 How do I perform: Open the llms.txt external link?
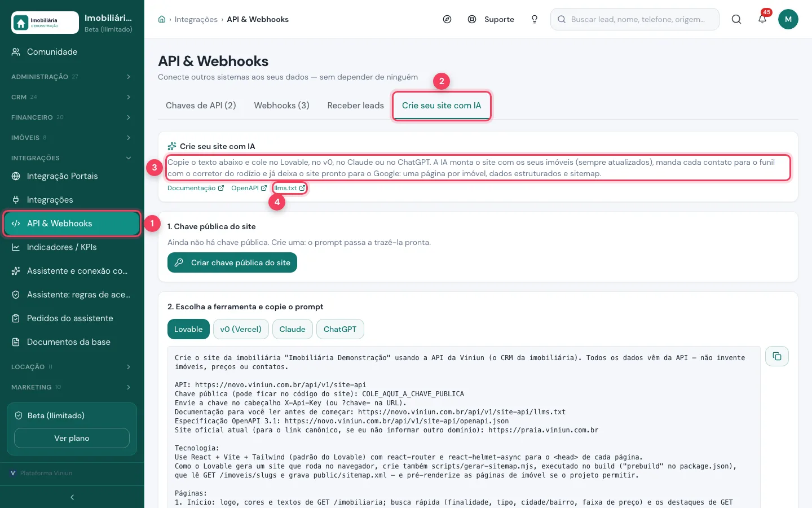pos(290,188)
